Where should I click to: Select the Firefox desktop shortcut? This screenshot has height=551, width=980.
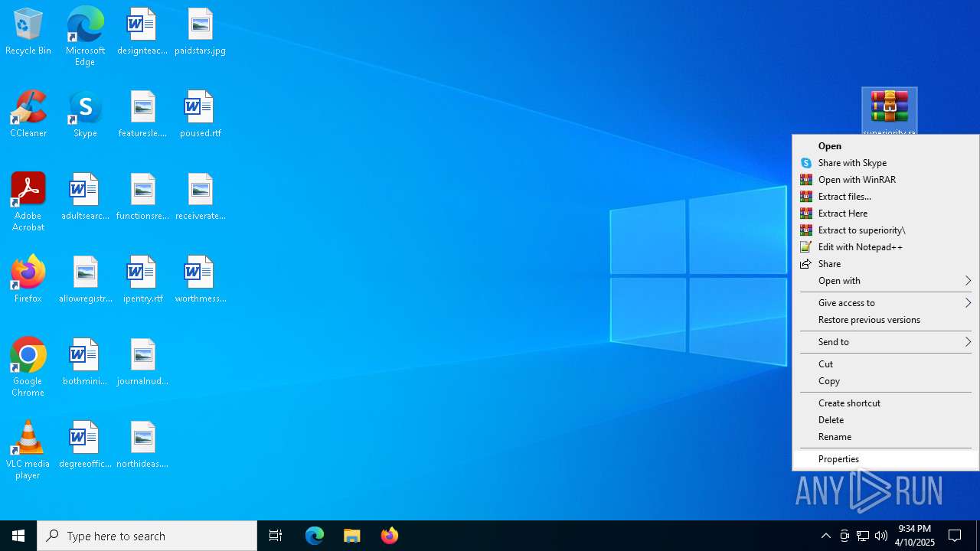[28, 280]
